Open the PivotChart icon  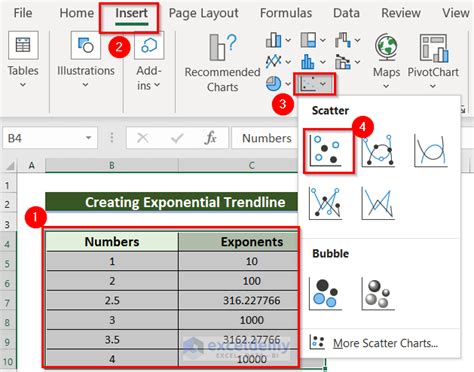click(x=433, y=48)
